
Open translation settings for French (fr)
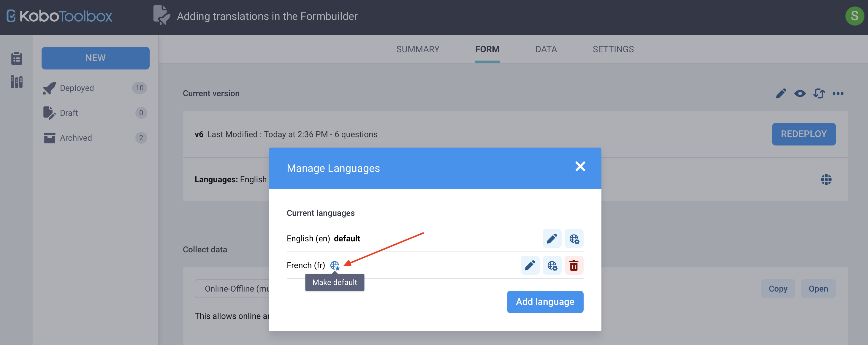552,265
